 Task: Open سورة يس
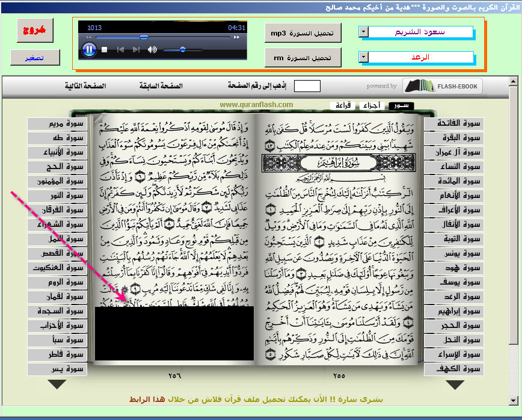pyautogui.click(x=57, y=369)
